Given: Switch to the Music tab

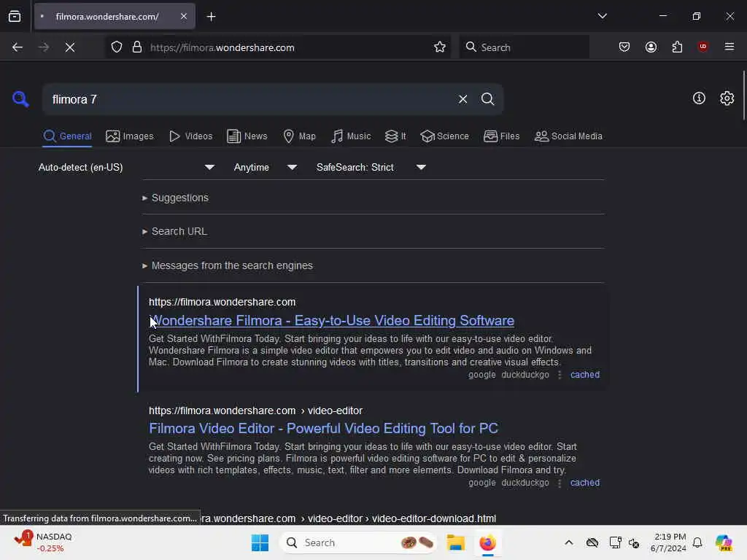Looking at the screenshot, I should point(351,136).
